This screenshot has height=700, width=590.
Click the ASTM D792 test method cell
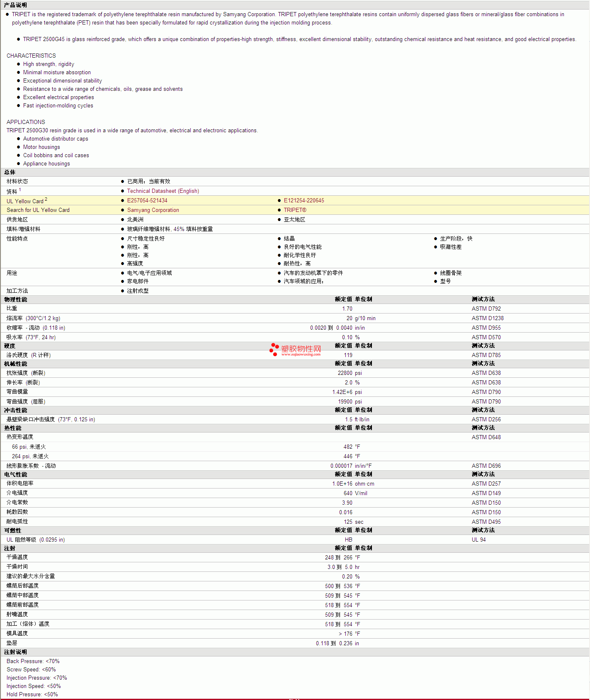coord(486,309)
